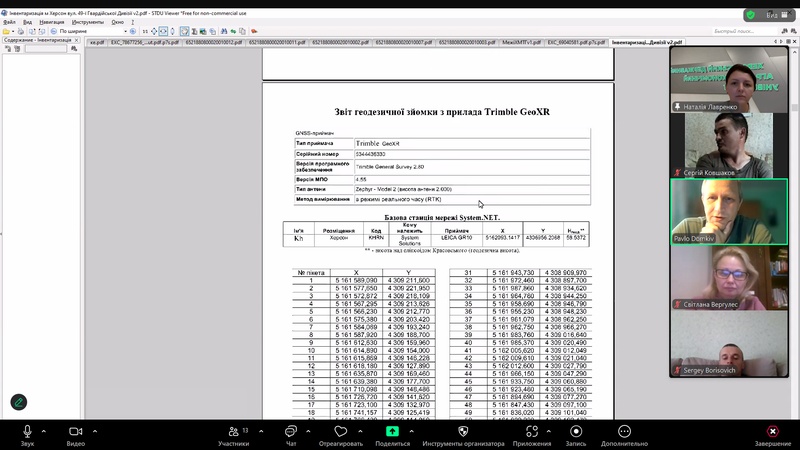800x450 pixels.
Task: Click the zoom in plus icon
Action: pos(133,31)
